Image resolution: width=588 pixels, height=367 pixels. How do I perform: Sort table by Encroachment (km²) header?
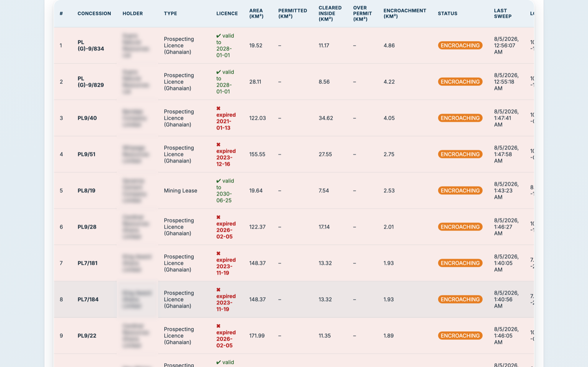pos(405,13)
